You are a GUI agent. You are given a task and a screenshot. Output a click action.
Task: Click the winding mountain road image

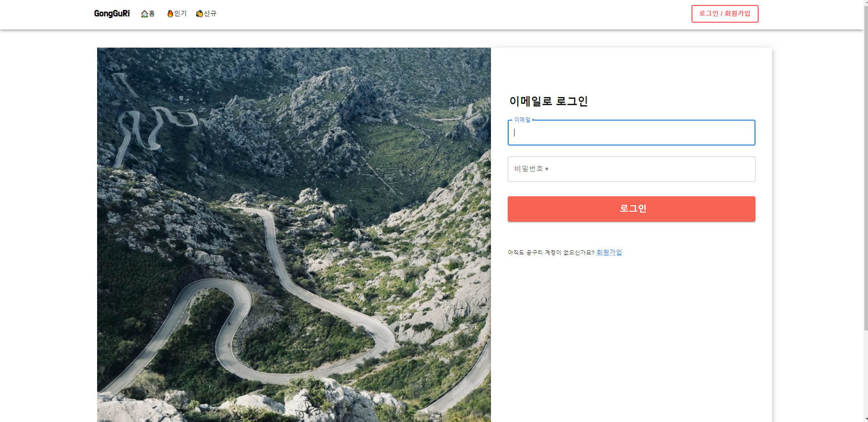pyautogui.click(x=294, y=235)
